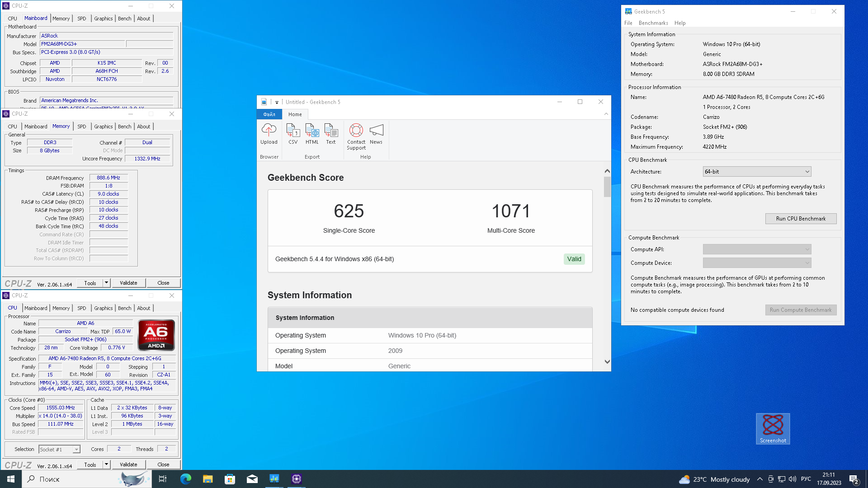The height and width of the screenshot is (488, 868).
Task: Switch to CPU-Z taskbar icon
Action: (297, 479)
